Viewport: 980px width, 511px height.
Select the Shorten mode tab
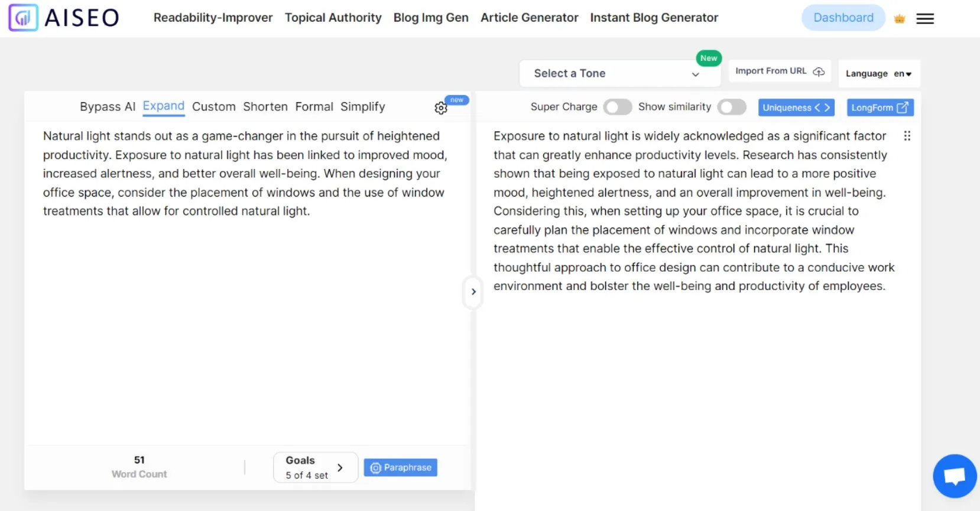coord(265,107)
